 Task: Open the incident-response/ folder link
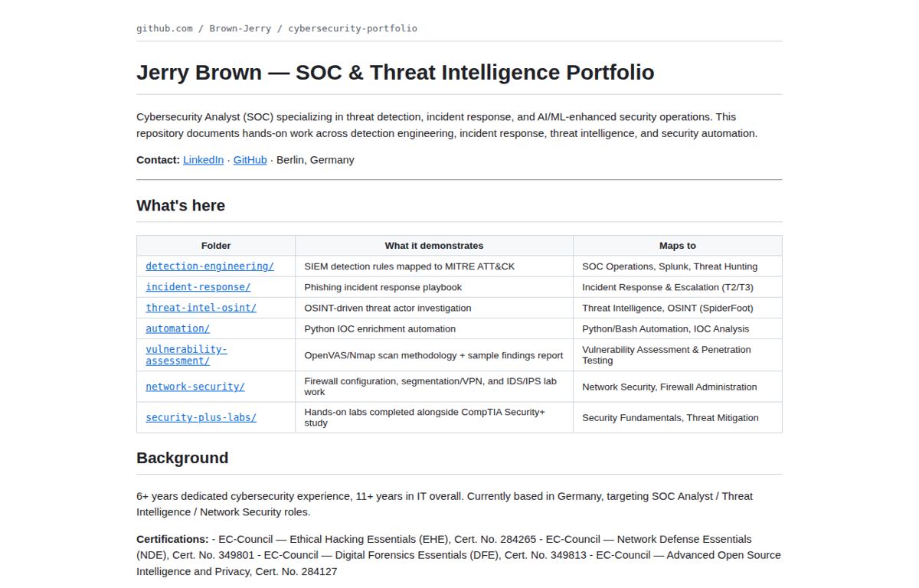tap(198, 287)
